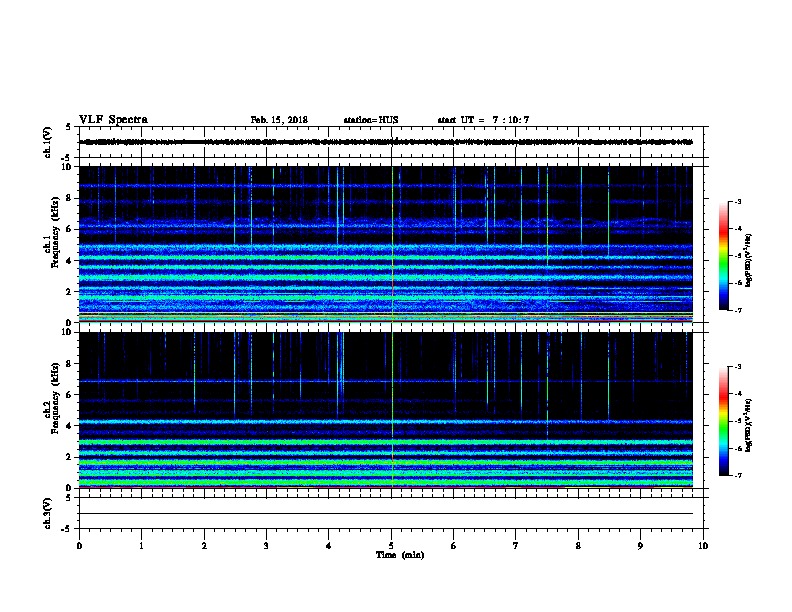Click time axis tick label "3"
Screen dimensions: 792x612
(x=266, y=546)
